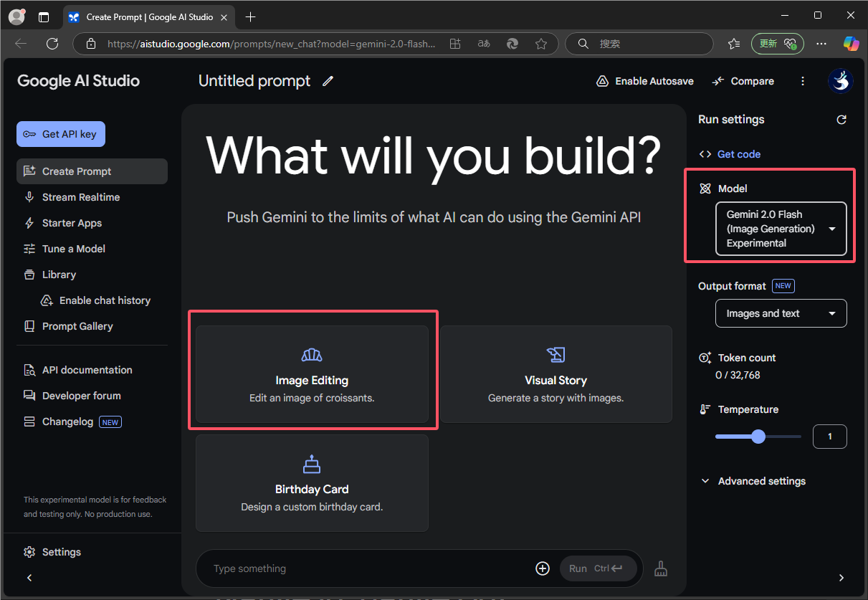Click the browser extension icon next to translate
Image resolution: width=868 pixels, height=600 pixels.
click(x=512, y=44)
